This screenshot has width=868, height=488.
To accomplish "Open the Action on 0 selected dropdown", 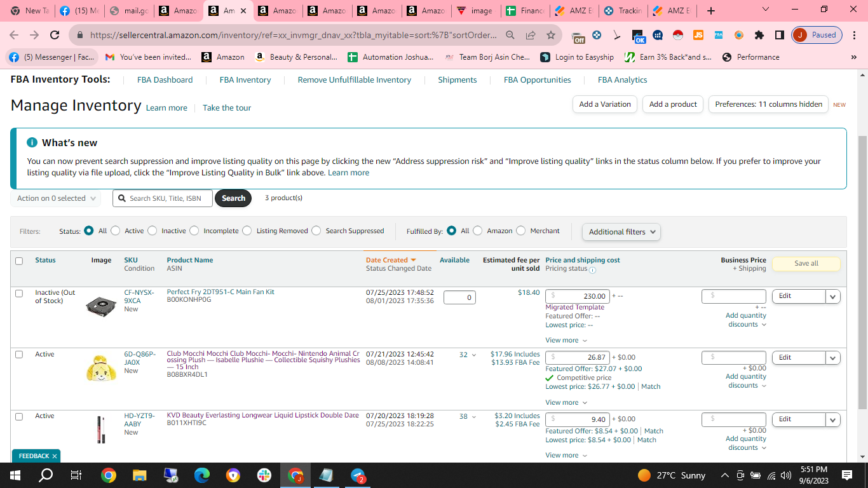I will [56, 198].
